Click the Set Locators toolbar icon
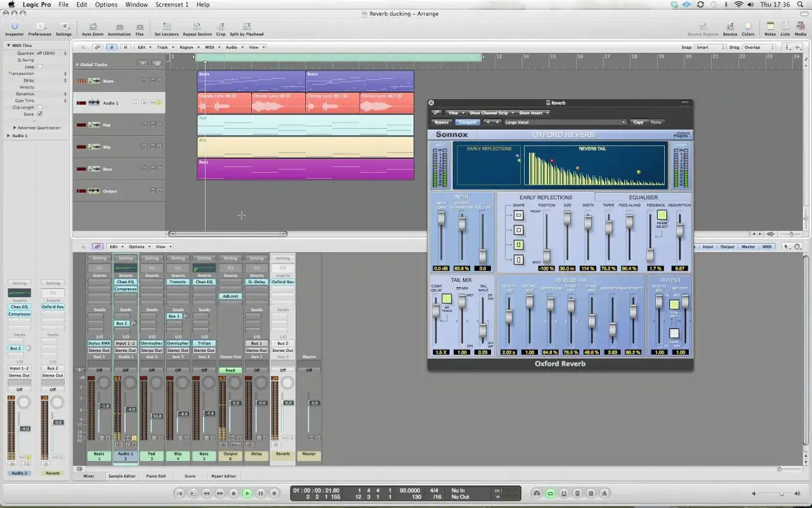The image size is (812, 508). click(166, 29)
